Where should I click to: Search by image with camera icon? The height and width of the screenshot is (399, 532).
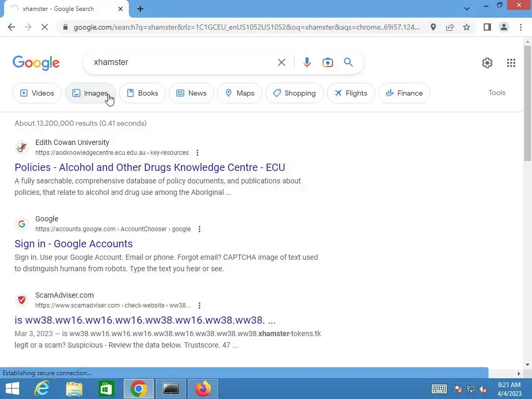pyautogui.click(x=327, y=62)
